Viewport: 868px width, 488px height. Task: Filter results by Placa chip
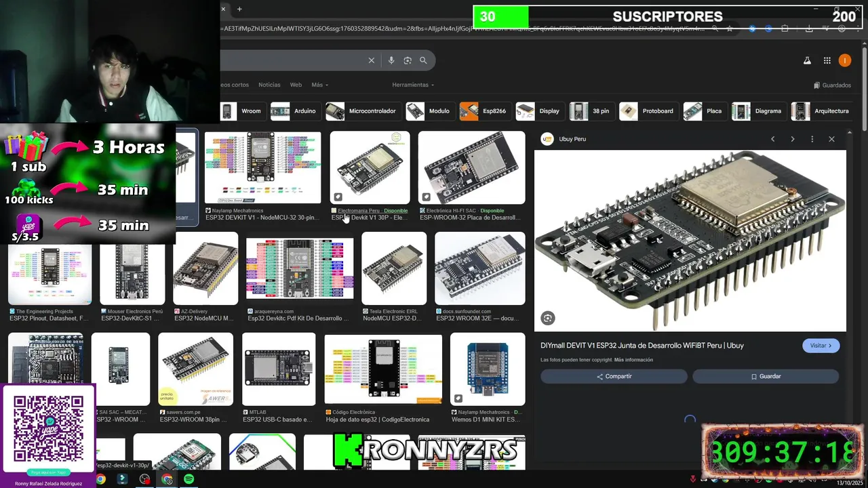[705, 111]
